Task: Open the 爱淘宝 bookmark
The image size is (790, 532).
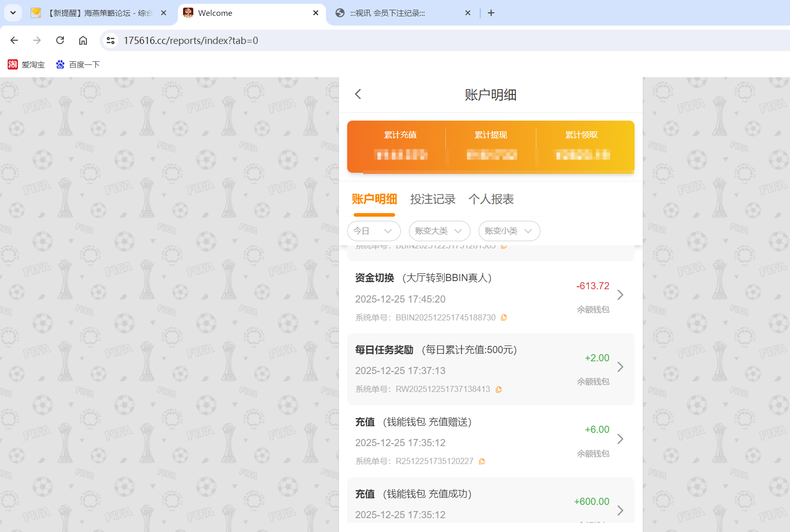Action: pos(26,64)
